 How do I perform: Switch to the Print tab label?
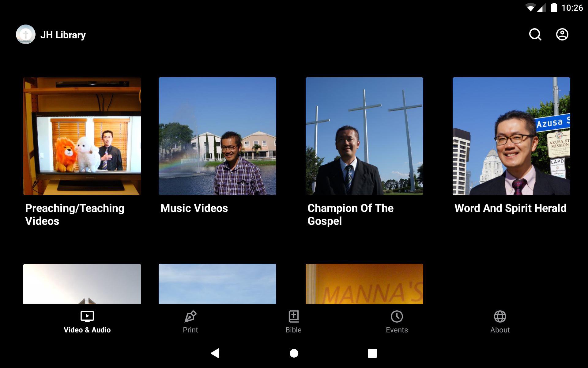[x=190, y=330]
